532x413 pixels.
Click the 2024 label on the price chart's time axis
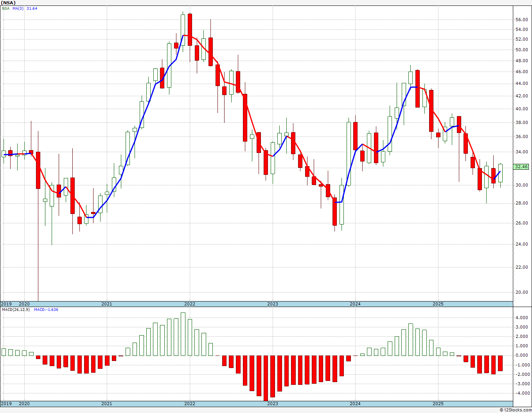pyautogui.click(x=355, y=304)
